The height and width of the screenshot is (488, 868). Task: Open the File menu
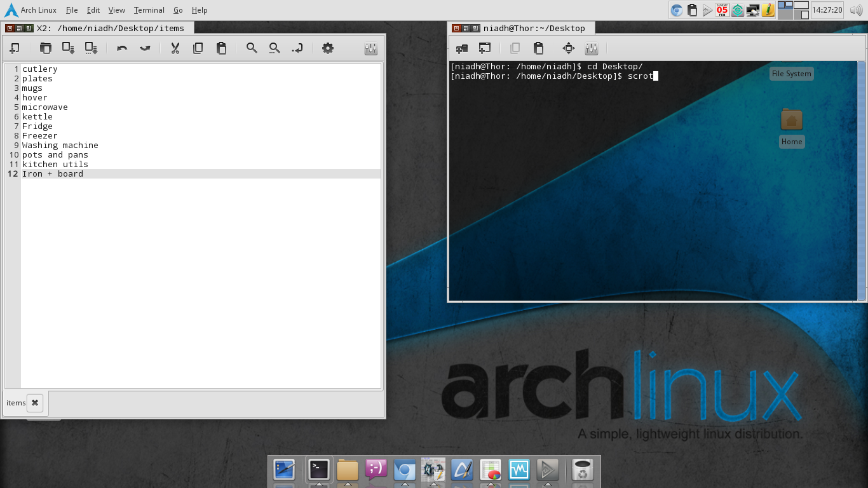coord(72,10)
